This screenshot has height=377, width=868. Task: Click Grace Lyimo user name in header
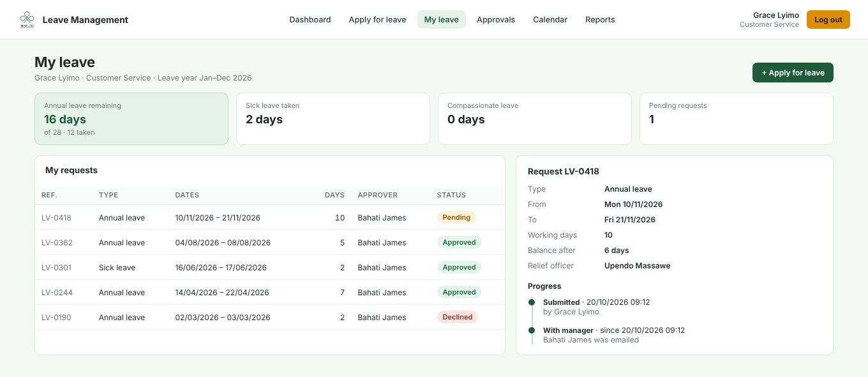pos(776,15)
